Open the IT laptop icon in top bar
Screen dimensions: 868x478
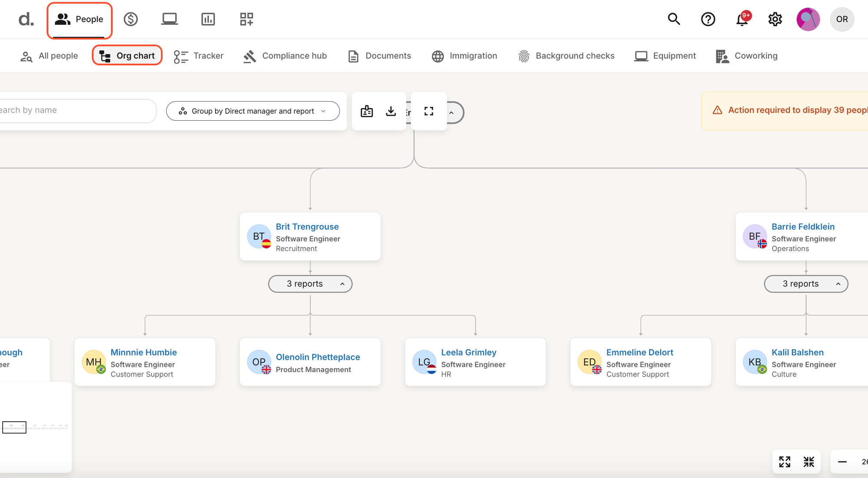point(169,19)
